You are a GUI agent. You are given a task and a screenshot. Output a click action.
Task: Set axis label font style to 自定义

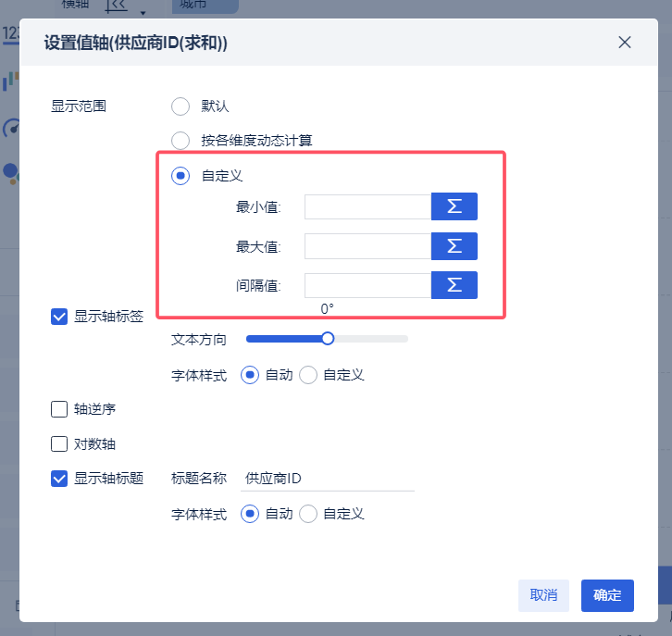pyautogui.click(x=308, y=375)
